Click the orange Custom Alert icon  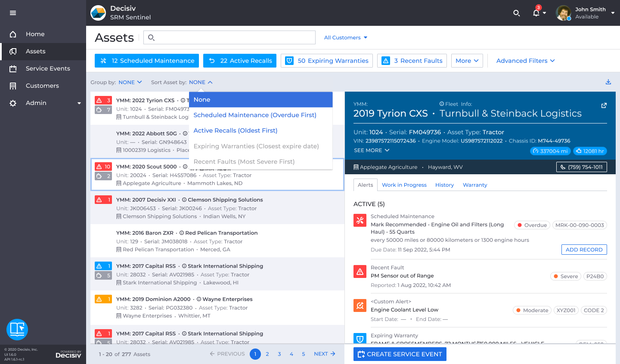(360, 305)
